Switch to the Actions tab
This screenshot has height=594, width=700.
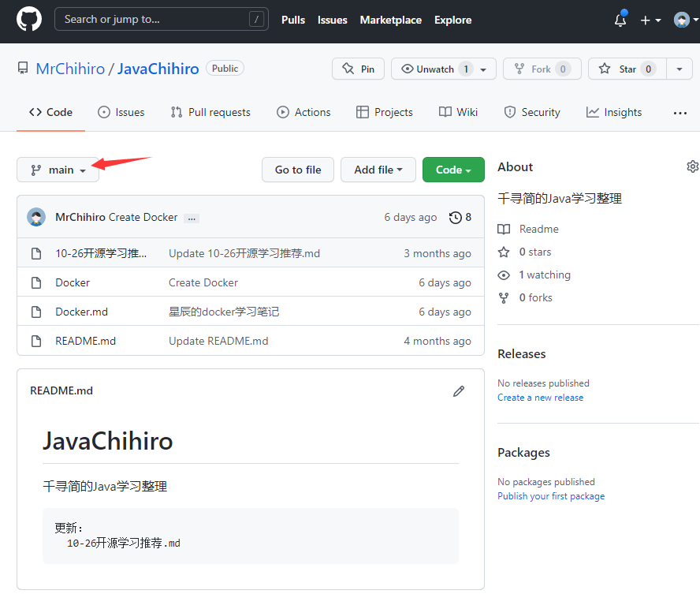(x=303, y=112)
